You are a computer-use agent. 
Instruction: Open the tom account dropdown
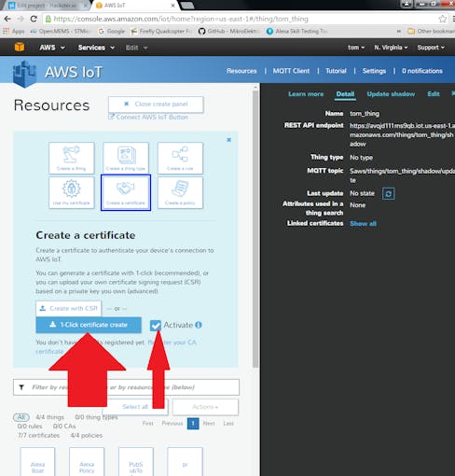click(x=356, y=48)
